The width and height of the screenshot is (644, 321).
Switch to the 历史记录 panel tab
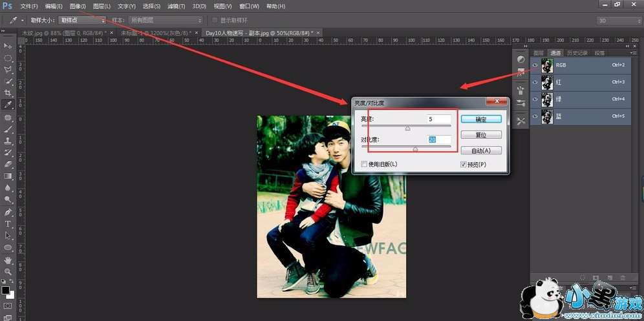pyautogui.click(x=577, y=53)
